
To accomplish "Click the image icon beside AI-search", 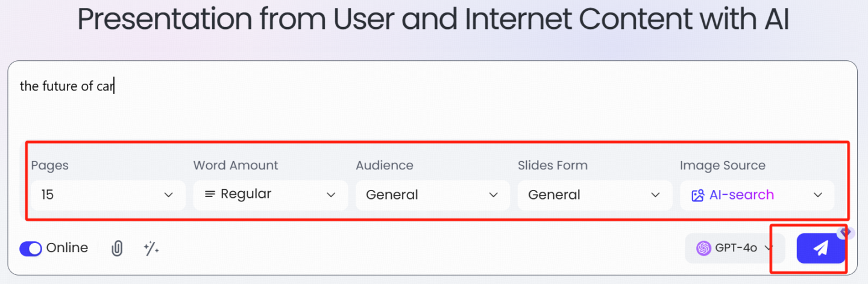I will pyautogui.click(x=698, y=195).
